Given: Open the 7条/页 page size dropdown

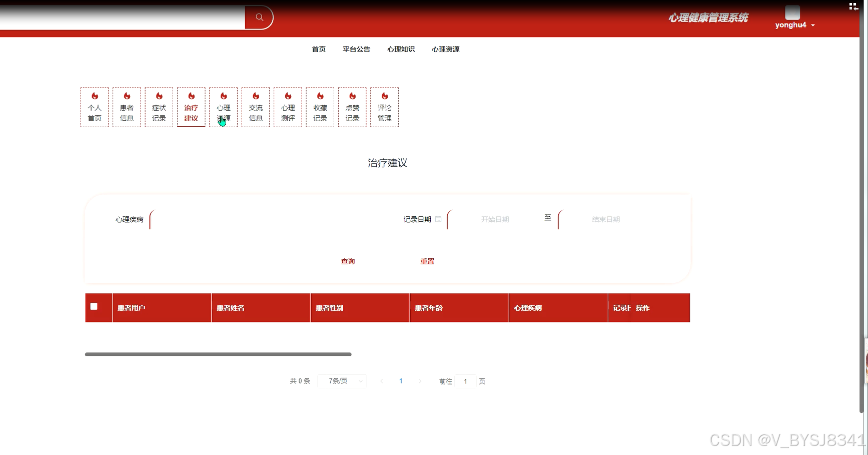Looking at the screenshot, I should 342,381.
